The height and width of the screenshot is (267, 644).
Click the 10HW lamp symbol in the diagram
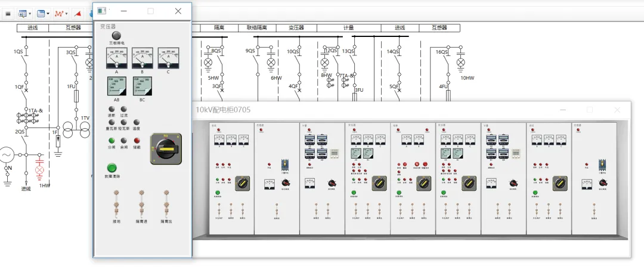(461, 63)
